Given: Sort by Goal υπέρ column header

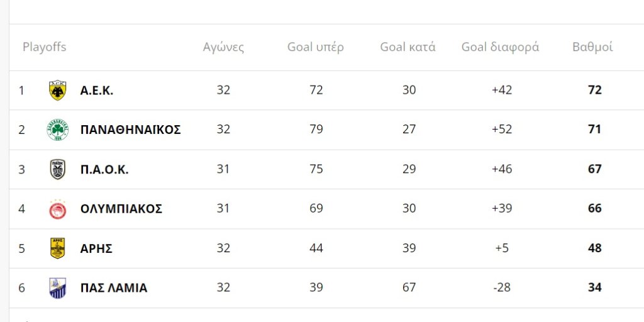Looking at the screenshot, I should [x=316, y=47].
